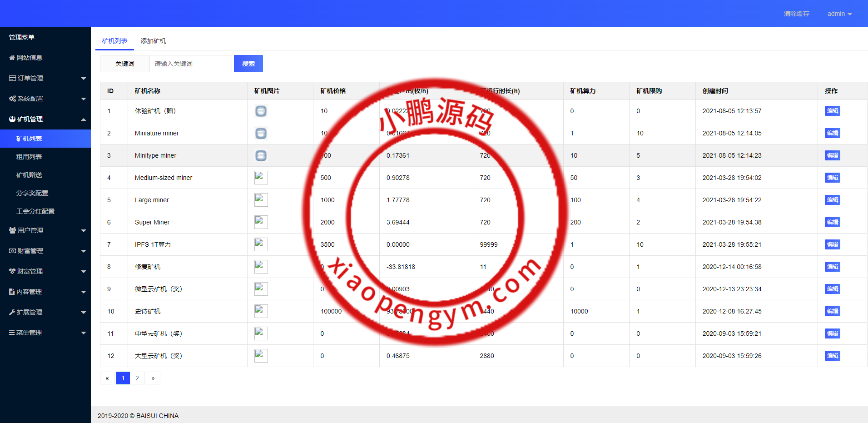Click the 扩展管理 wrench icon in sidebar

tap(12, 312)
